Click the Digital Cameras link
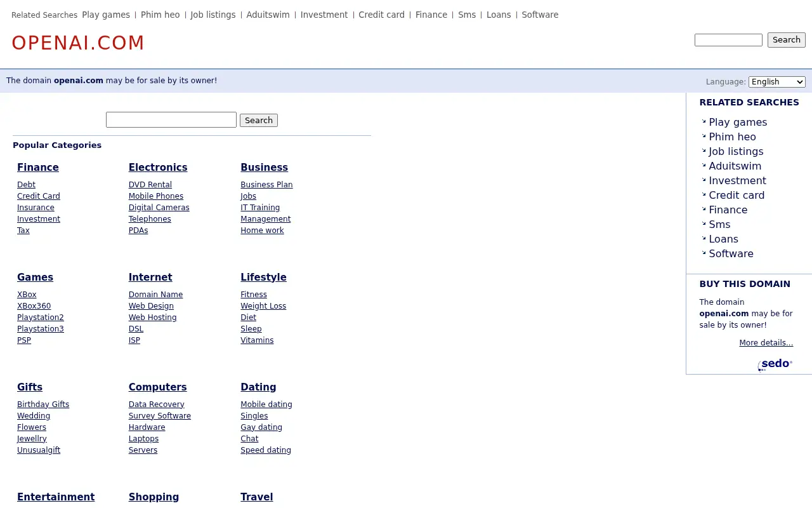The height and width of the screenshot is (508, 812). coord(159,208)
